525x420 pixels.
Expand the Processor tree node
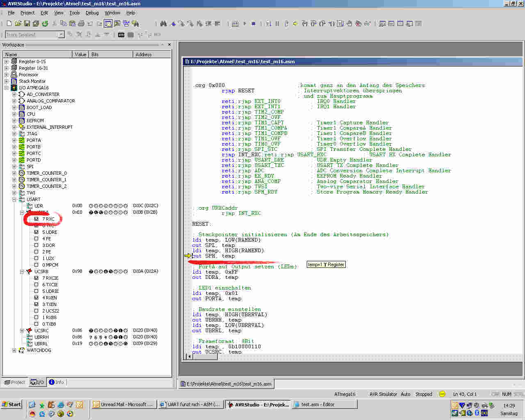6,75
